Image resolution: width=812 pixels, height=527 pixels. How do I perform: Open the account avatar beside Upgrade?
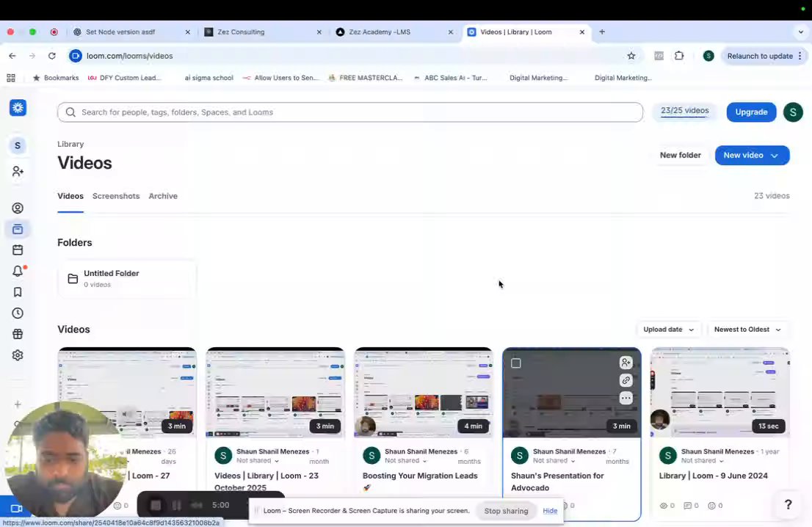tap(793, 112)
